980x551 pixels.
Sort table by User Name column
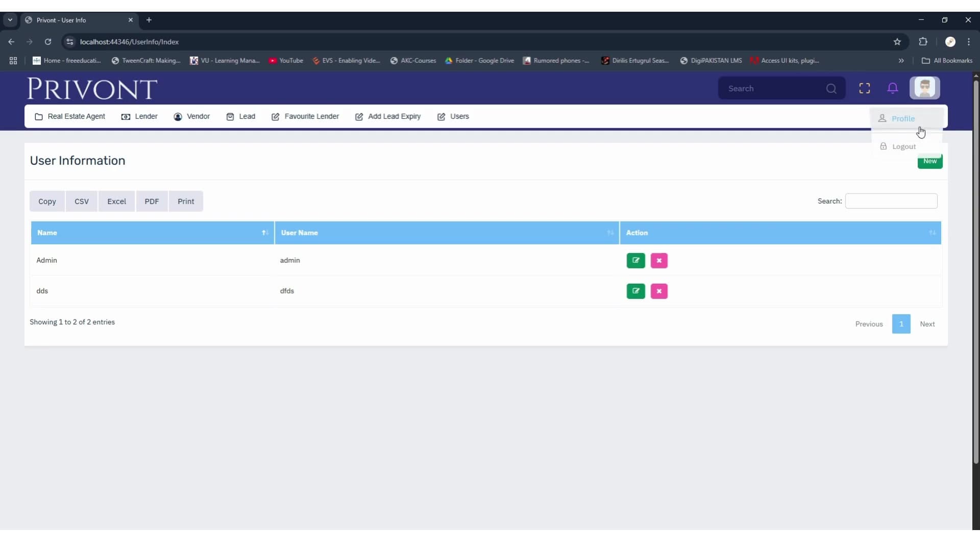click(447, 233)
